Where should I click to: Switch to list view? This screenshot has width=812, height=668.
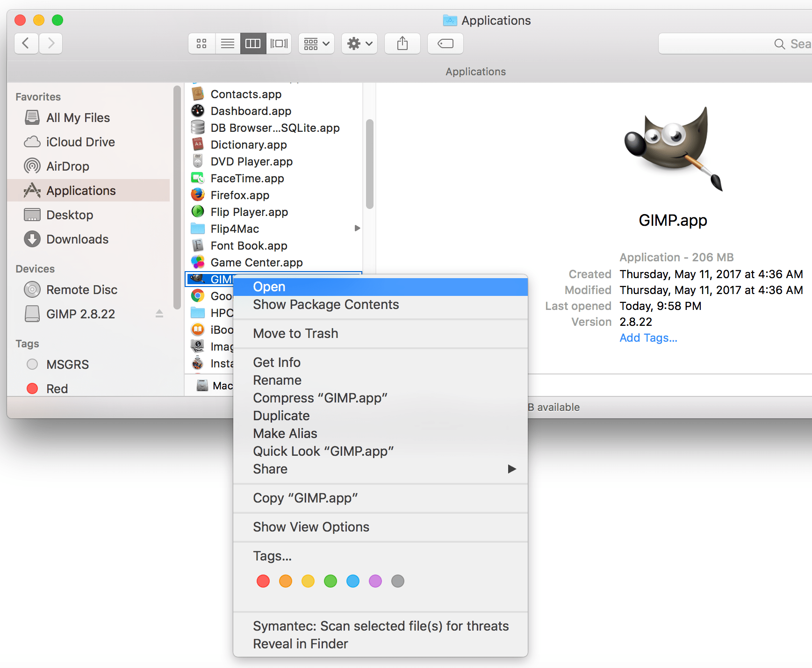pyautogui.click(x=228, y=43)
